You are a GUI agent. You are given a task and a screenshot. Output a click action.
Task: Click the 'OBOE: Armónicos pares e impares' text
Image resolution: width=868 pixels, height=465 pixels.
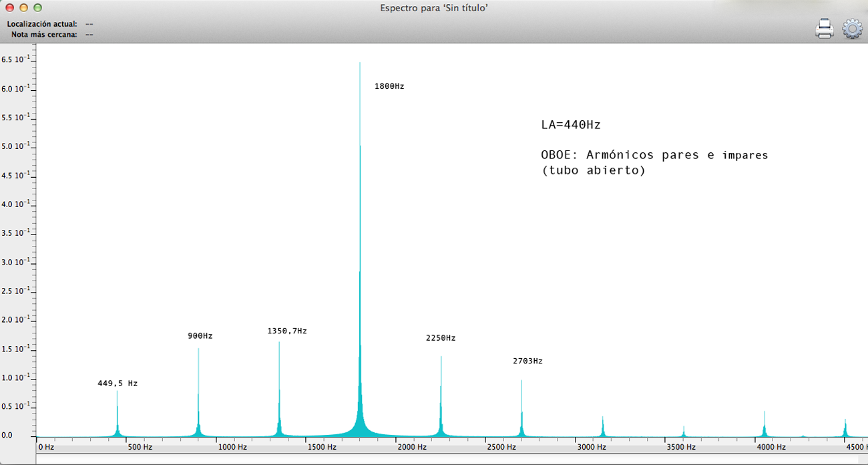click(654, 155)
